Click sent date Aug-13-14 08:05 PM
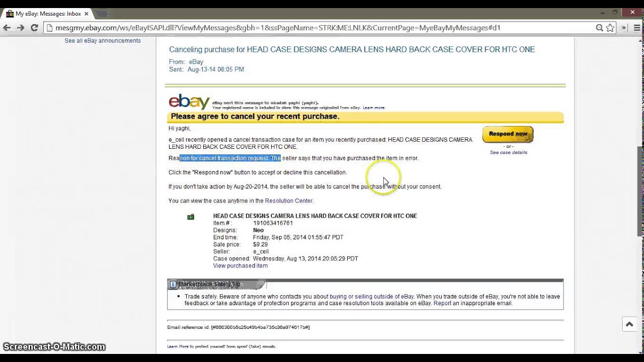644x362 pixels. pyautogui.click(x=215, y=69)
